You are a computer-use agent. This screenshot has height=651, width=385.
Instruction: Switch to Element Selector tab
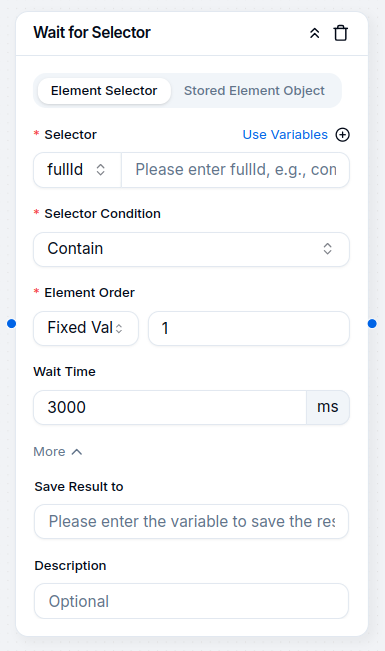pos(104,91)
